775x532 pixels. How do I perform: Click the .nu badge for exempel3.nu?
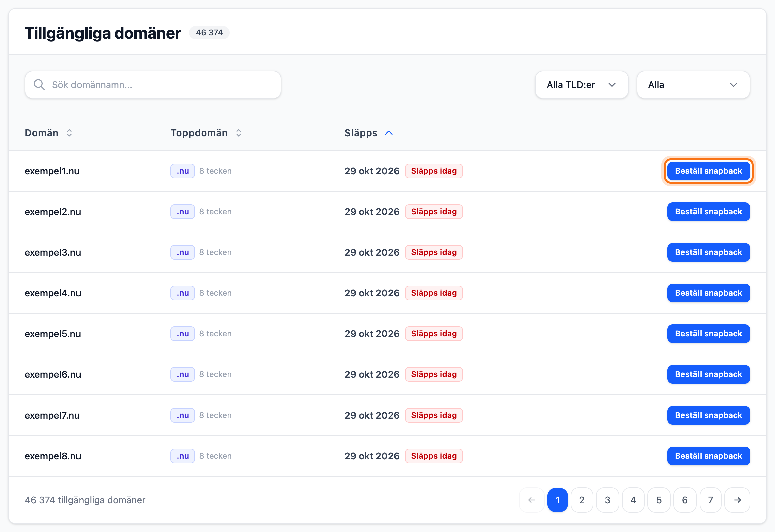(x=183, y=252)
